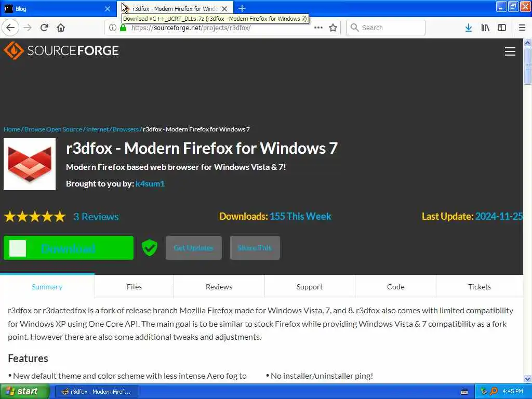Bookmark this page with the star
The height and width of the screenshot is (399, 532).
tap(333, 28)
